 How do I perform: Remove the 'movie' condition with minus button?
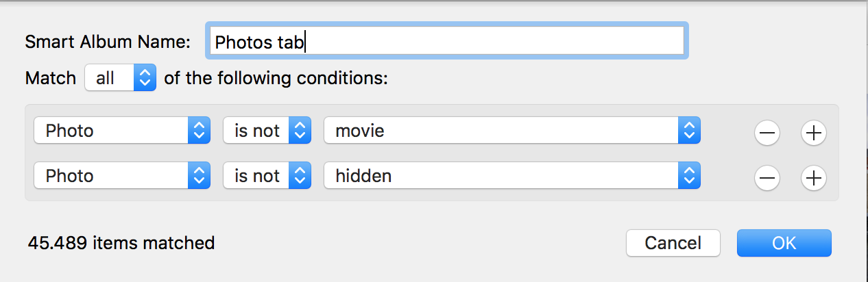767,133
